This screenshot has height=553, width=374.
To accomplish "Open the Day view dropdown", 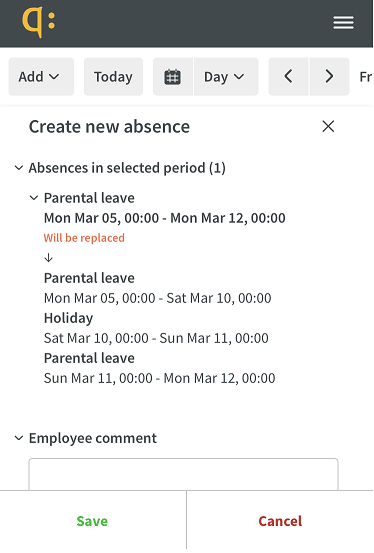I will tap(226, 77).
